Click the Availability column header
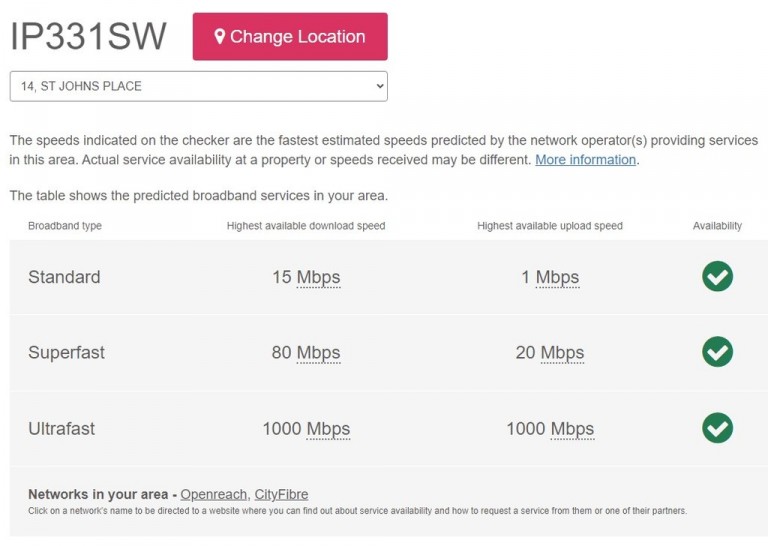 pyautogui.click(x=717, y=226)
